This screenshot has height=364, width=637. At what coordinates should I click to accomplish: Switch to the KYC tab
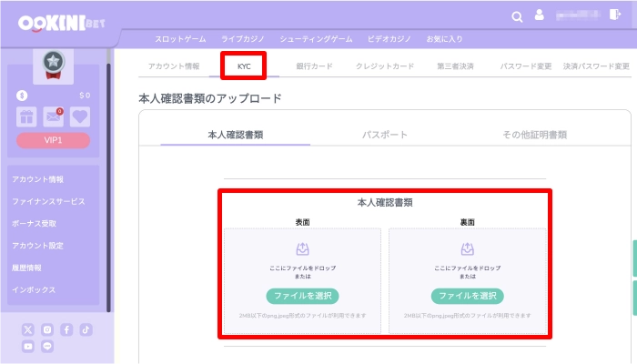point(243,66)
